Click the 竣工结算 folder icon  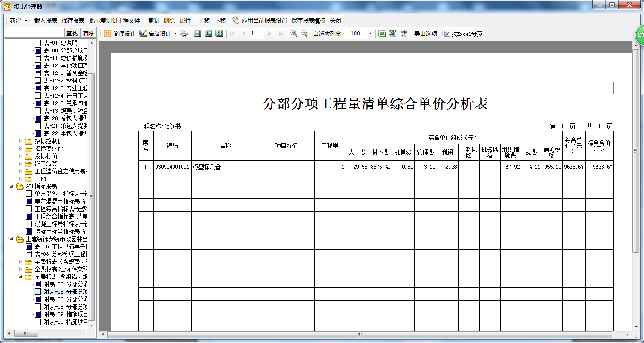[28, 163]
